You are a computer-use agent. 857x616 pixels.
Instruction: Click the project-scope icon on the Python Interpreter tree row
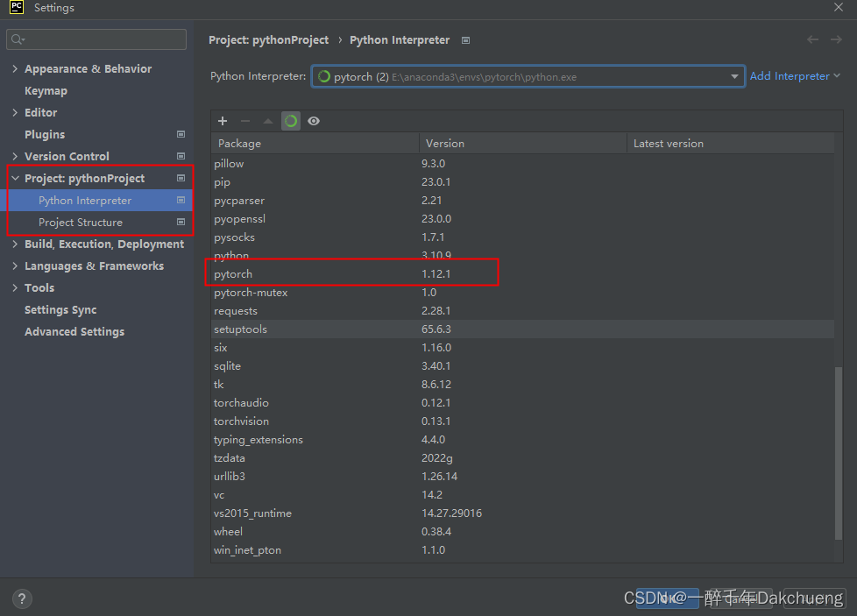point(181,200)
